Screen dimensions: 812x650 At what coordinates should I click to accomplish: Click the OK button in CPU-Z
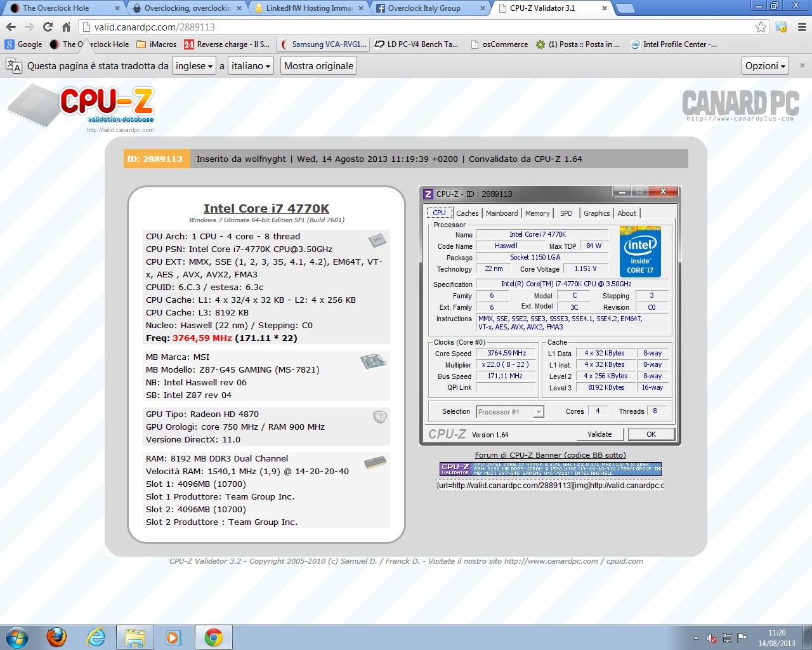(651, 434)
